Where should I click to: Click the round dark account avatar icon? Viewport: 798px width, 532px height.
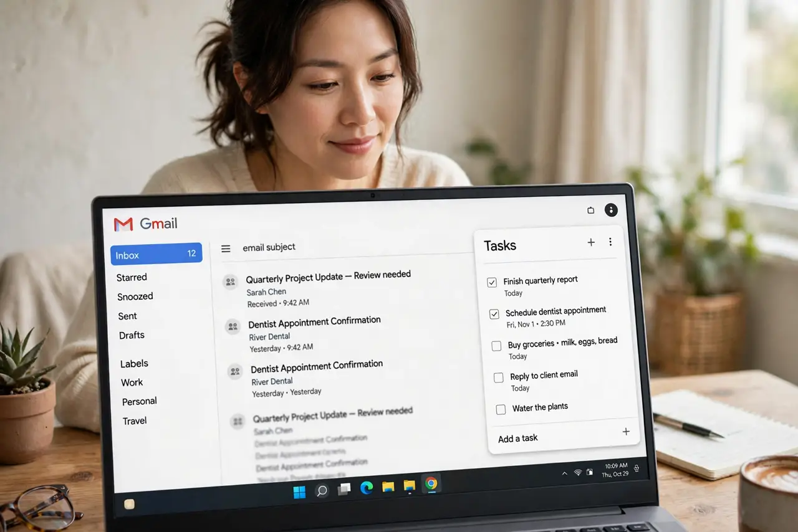[611, 210]
